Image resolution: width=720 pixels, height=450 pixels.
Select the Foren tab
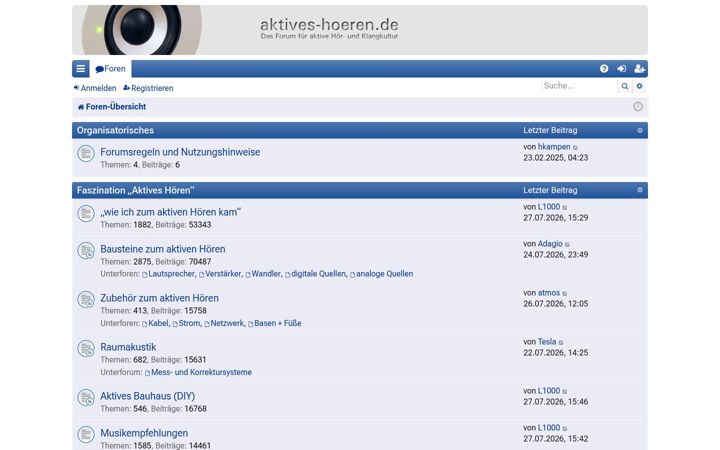tap(111, 69)
